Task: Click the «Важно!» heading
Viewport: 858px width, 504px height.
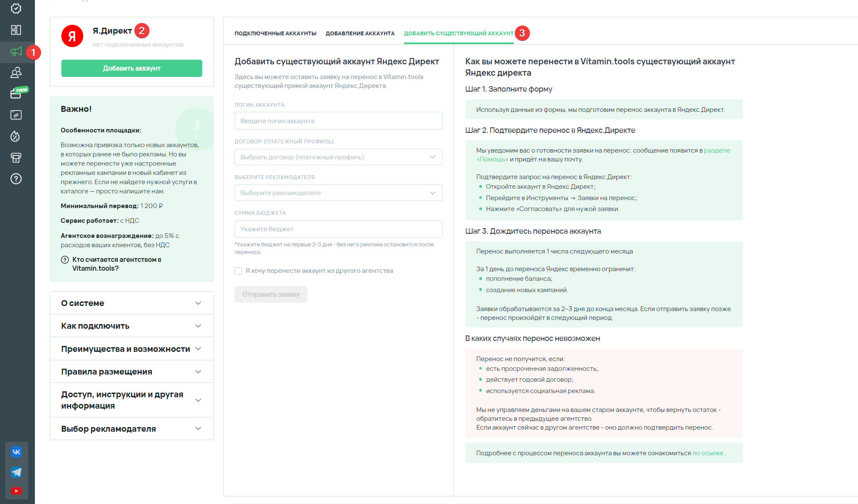Action: tap(76, 109)
